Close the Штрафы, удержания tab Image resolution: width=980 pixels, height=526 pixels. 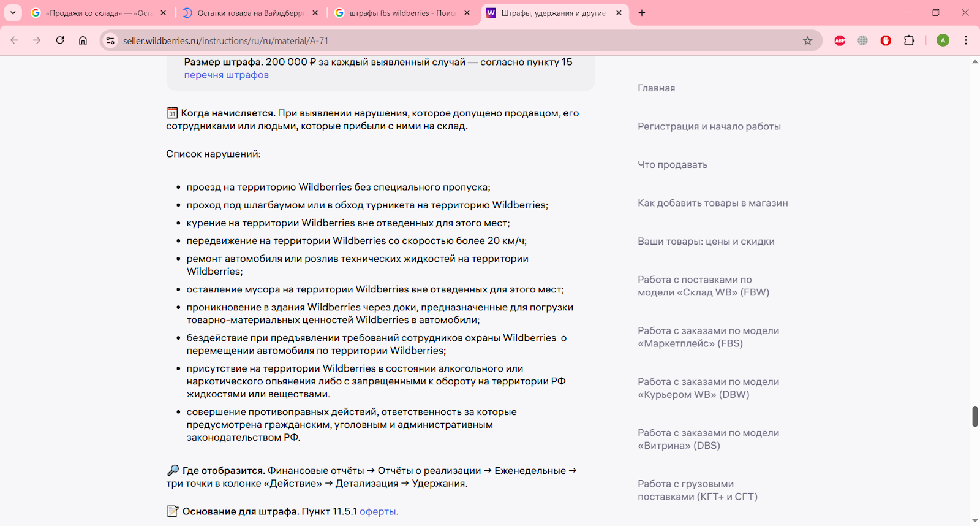[619, 13]
